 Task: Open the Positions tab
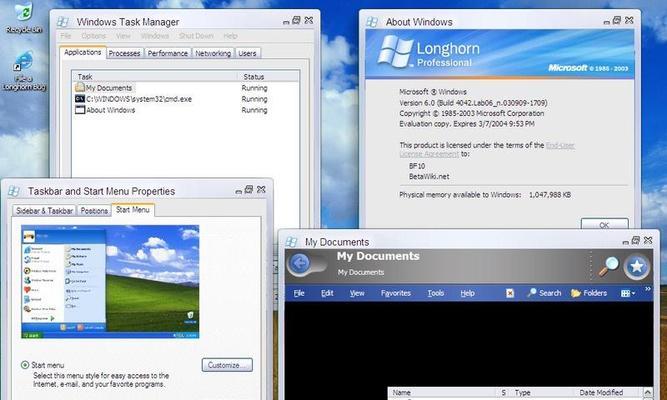click(94, 211)
